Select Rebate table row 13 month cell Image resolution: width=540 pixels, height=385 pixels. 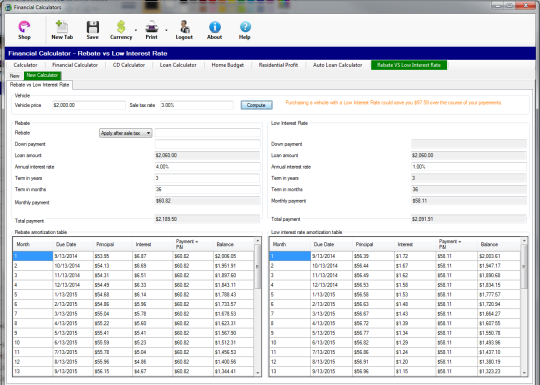[33, 372]
